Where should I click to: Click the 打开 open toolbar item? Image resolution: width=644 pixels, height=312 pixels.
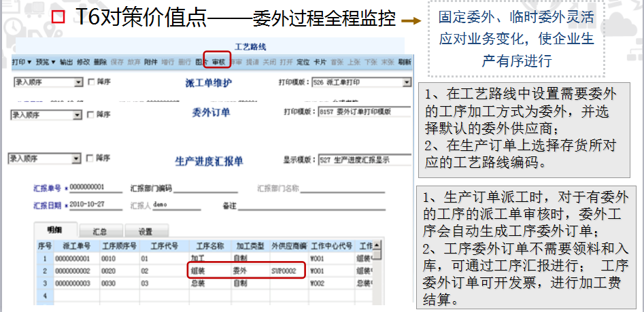286,63
